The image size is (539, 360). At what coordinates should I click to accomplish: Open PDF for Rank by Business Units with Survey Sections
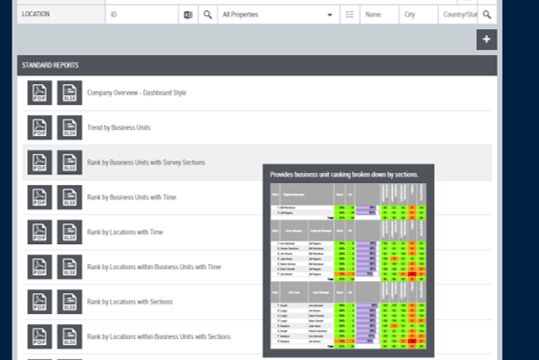[40, 162]
